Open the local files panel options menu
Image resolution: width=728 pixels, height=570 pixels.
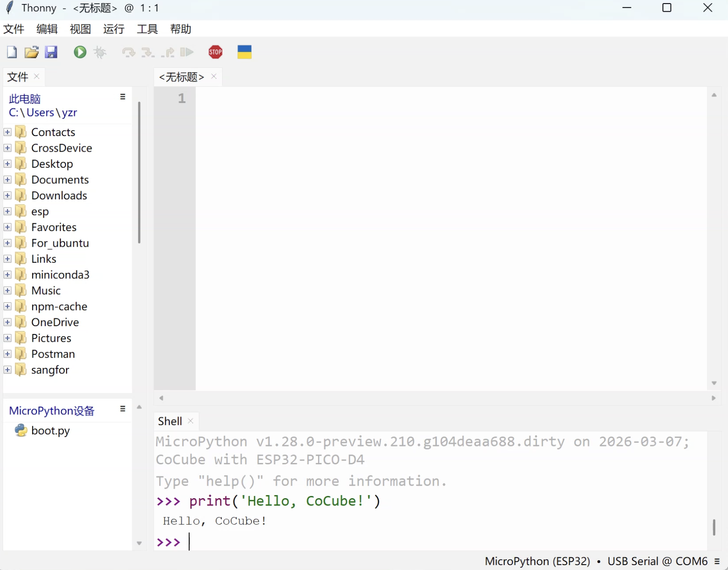pyautogui.click(x=123, y=97)
